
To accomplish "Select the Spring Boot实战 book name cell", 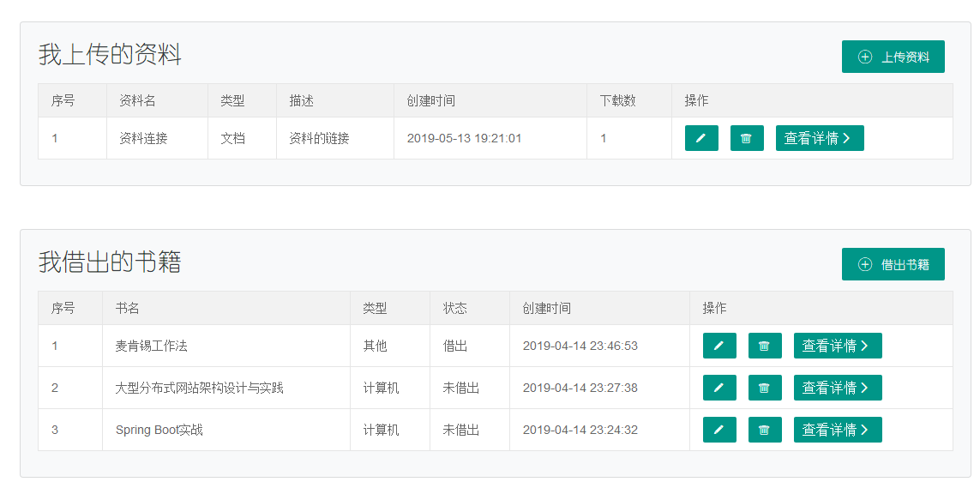I will click(x=159, y=430).
